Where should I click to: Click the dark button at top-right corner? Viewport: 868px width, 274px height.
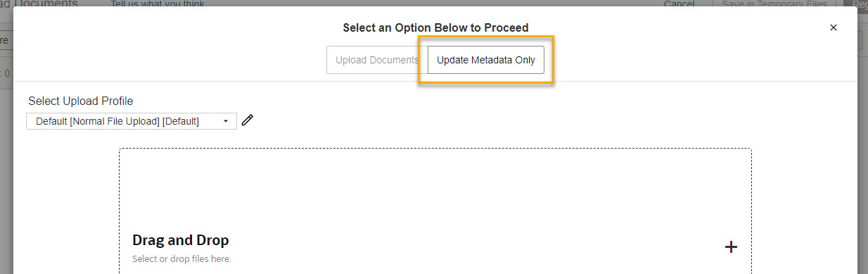858,4
